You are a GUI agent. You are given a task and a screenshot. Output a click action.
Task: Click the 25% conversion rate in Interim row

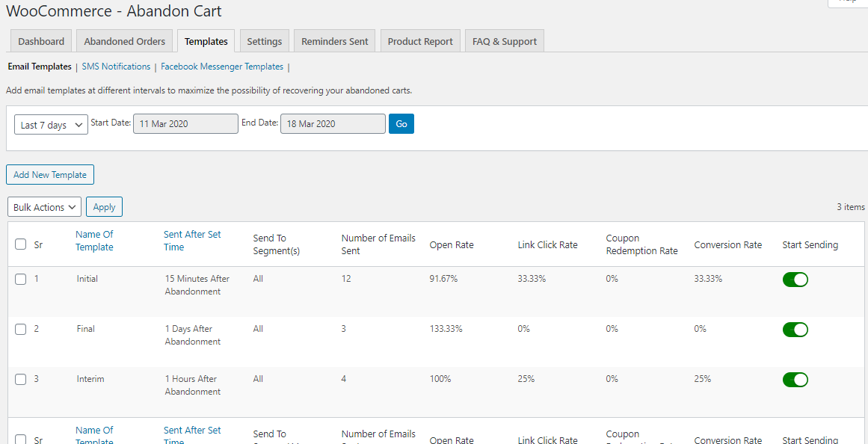tap(703, 379)
